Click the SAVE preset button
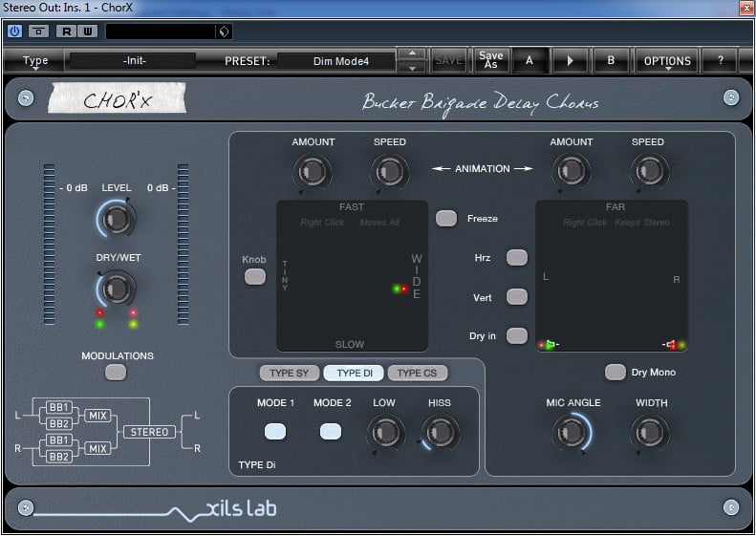 (x=448, y=60)
